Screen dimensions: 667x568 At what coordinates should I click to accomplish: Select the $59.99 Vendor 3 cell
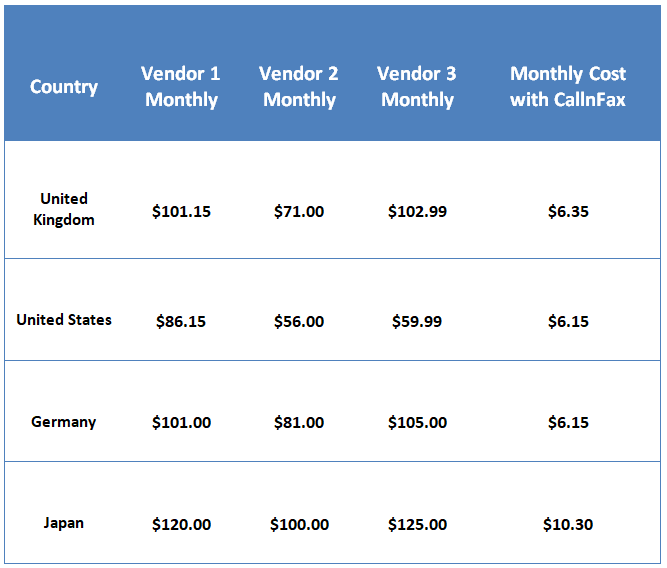tap(417, 321)
